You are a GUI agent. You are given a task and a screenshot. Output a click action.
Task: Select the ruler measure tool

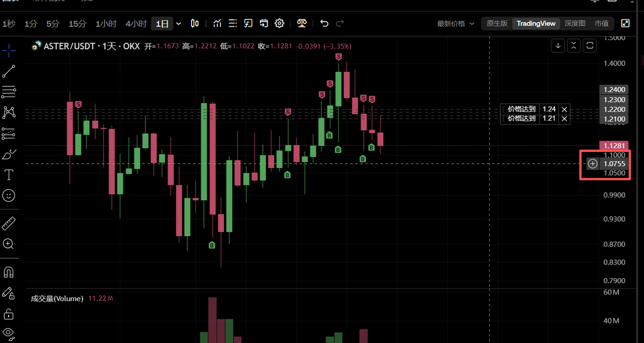(9, 223)
